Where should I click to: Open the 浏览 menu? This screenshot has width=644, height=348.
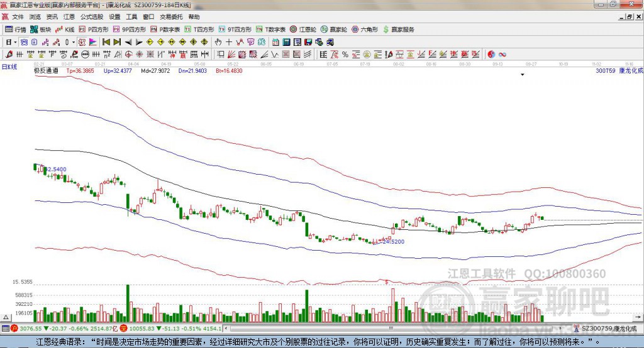(35, 17)
